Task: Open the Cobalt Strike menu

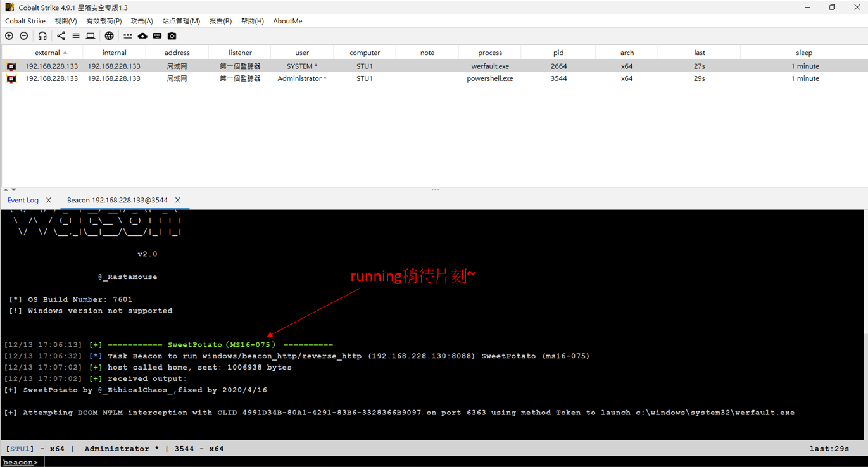Action: click(25, 21)
